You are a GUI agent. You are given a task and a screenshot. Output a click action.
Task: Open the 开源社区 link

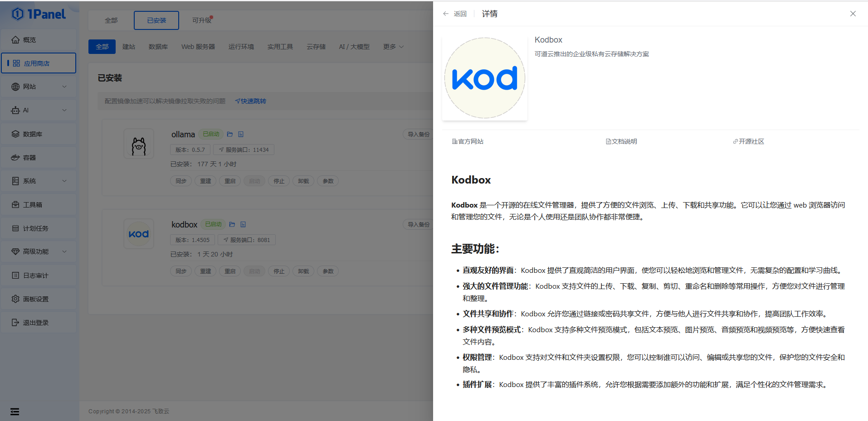click(748, 141)
